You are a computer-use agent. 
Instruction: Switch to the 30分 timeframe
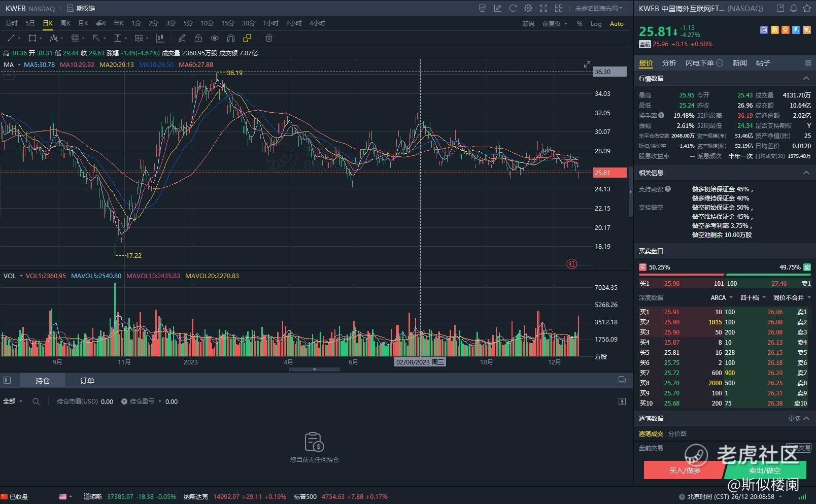coord(249,23)
